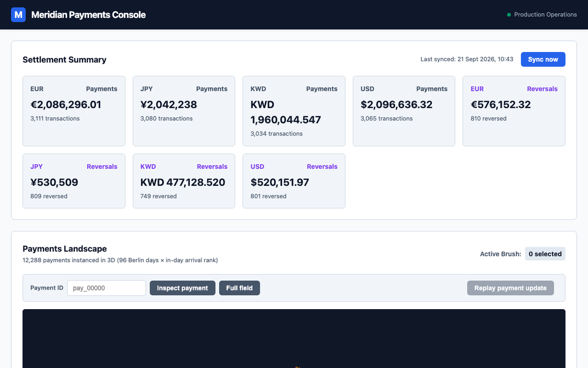Select the USD Reversals amount $520,151.97
The width and height of the screenshot is (588, 368).
coord(280,182)
